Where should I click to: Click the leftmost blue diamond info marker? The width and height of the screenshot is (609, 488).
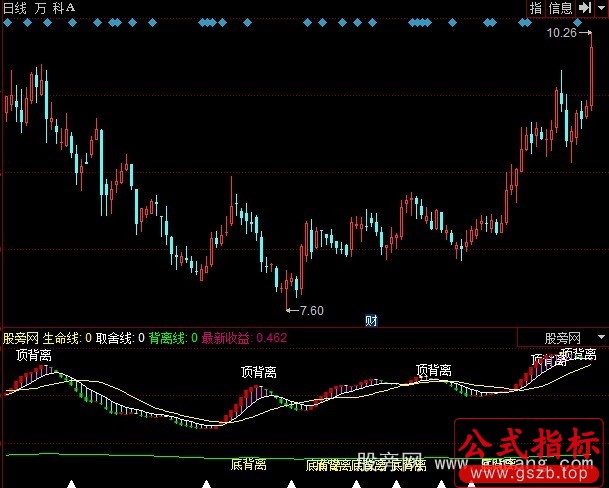coord(10,21)
